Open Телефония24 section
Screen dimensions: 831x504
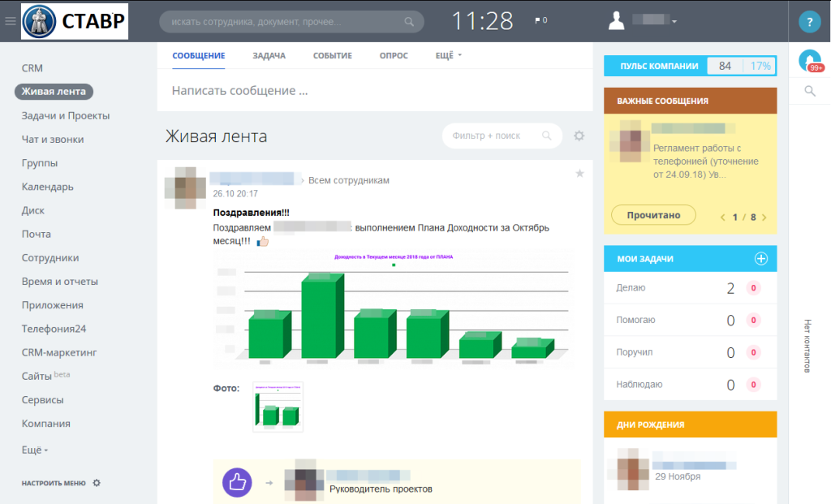[x=54, y=329]
